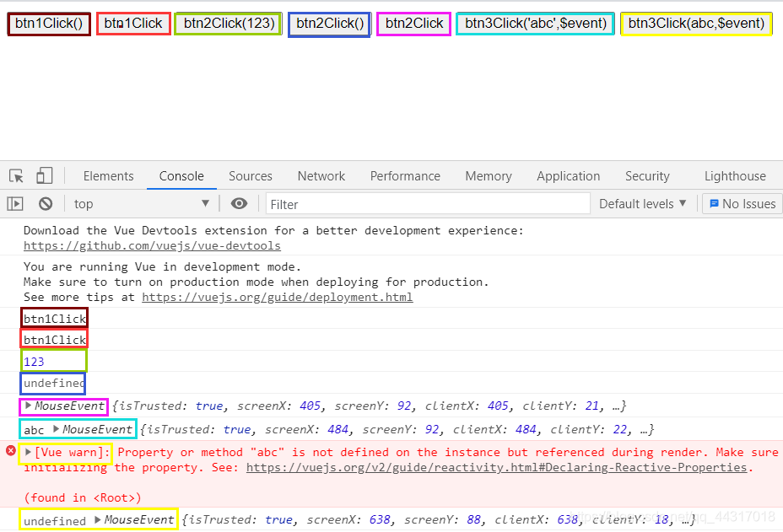Open the Application tab

tap(569, 176)
